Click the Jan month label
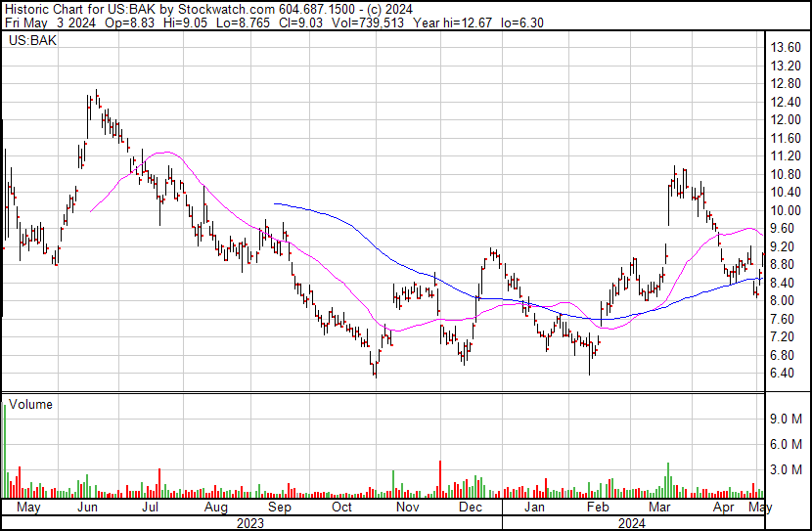 (534, 508)
